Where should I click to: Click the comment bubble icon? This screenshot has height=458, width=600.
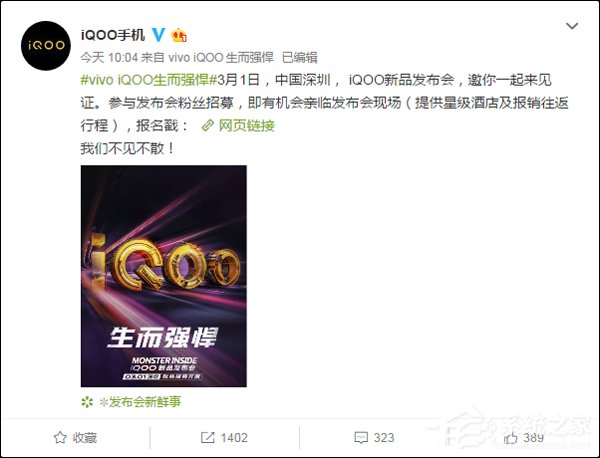tap(361, 437)
